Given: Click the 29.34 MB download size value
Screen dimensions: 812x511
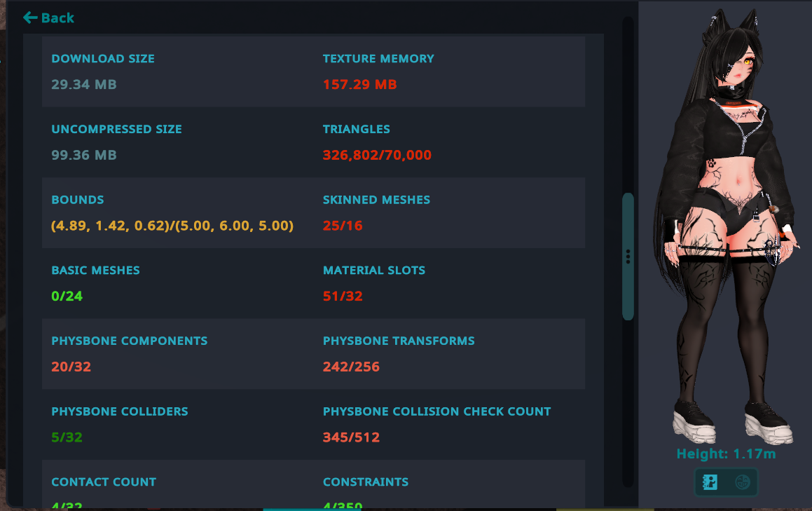Looking at the screenshot, I should pyautogui.click(x=84, y=85).
